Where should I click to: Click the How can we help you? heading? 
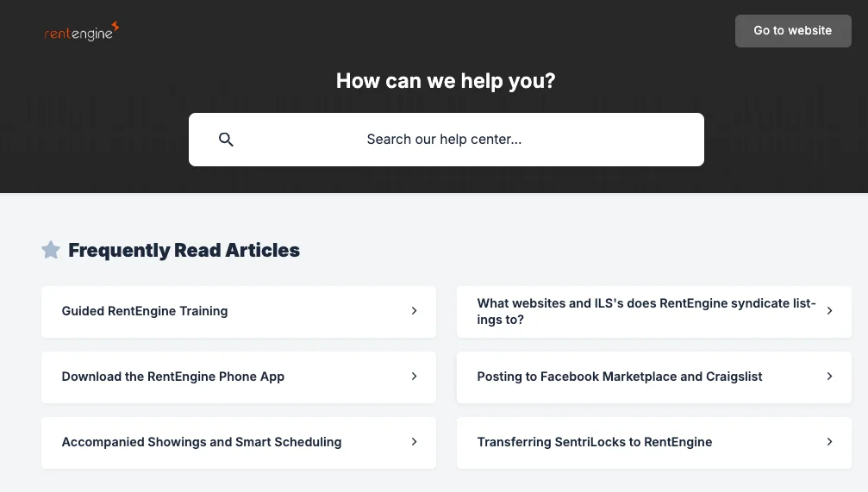[446, 81]
